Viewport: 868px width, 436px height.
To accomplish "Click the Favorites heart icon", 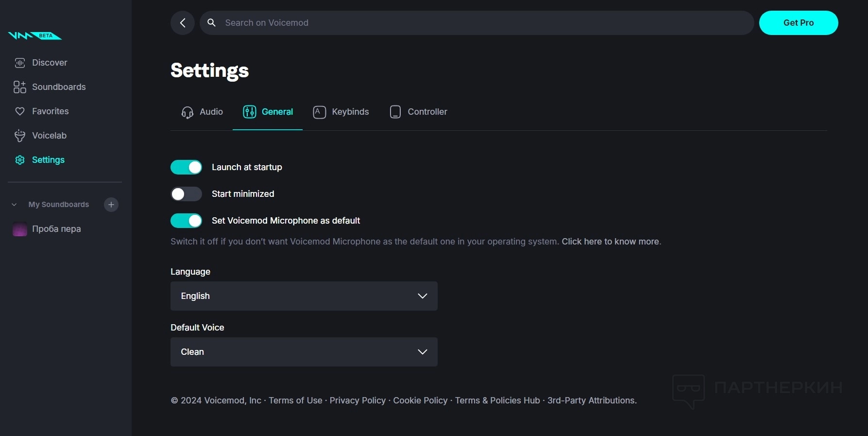I will [20, 111].
